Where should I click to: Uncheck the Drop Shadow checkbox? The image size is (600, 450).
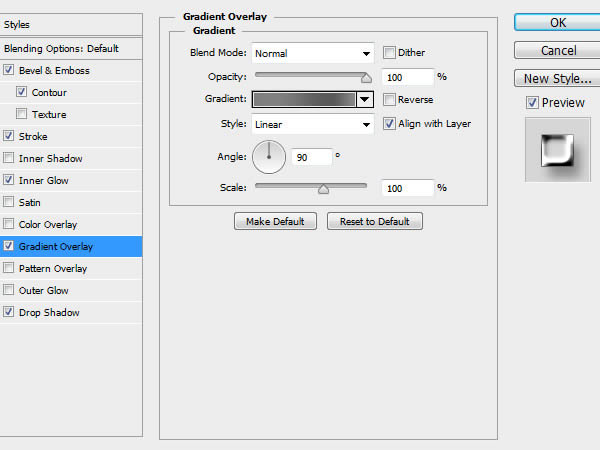[x=8, y=312]
